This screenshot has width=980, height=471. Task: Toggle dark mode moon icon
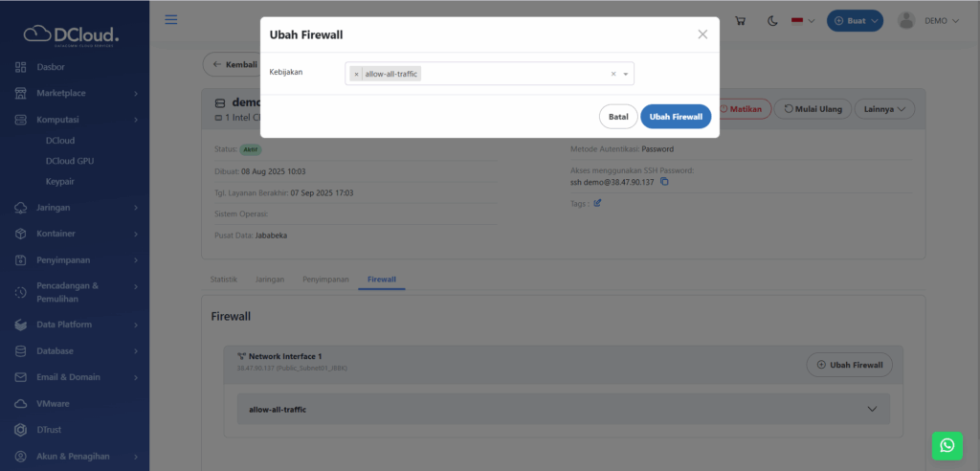point(772,21)
